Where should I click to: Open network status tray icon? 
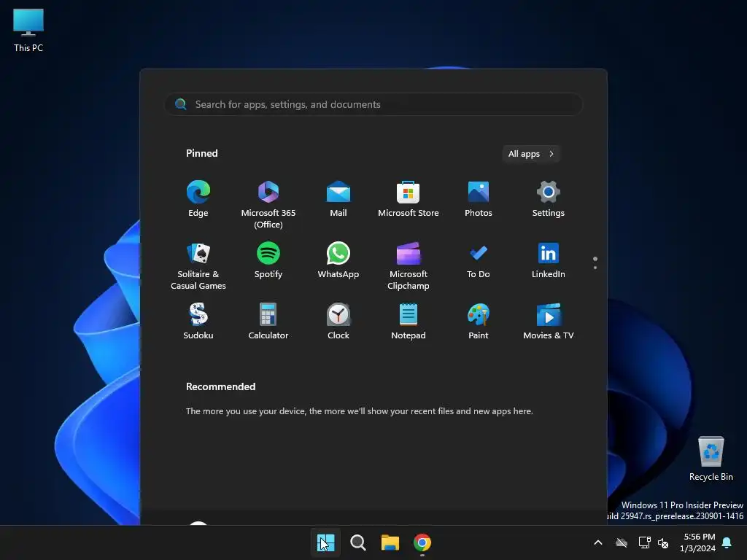(645, 542)
